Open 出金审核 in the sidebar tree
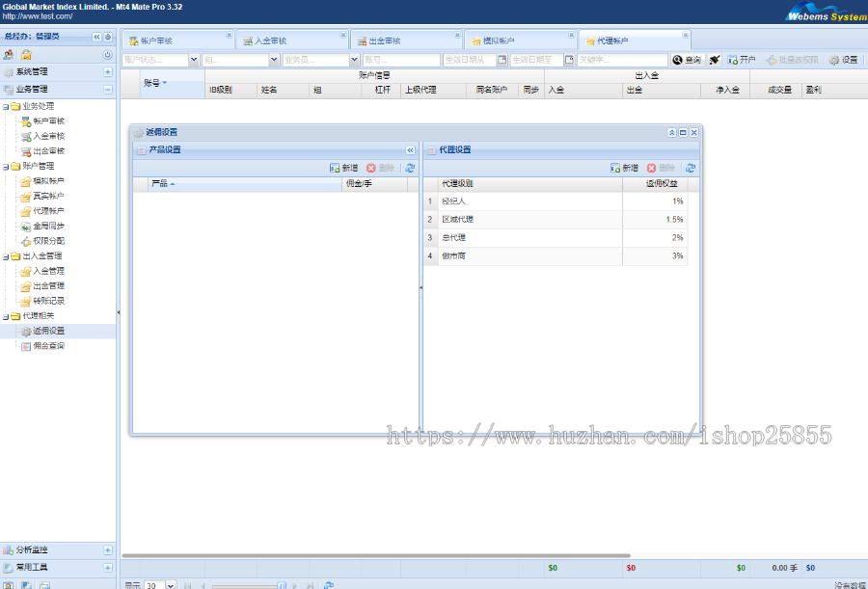Screen dimensions: 868x589 click(49, 150)
